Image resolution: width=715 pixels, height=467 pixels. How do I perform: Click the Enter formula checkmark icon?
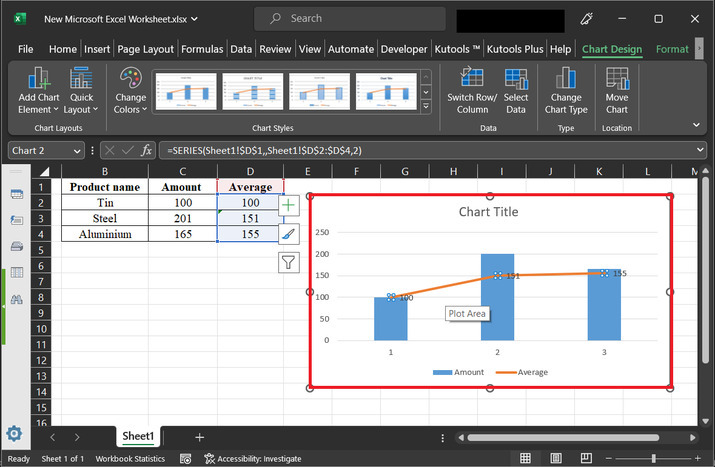[128, 150]
